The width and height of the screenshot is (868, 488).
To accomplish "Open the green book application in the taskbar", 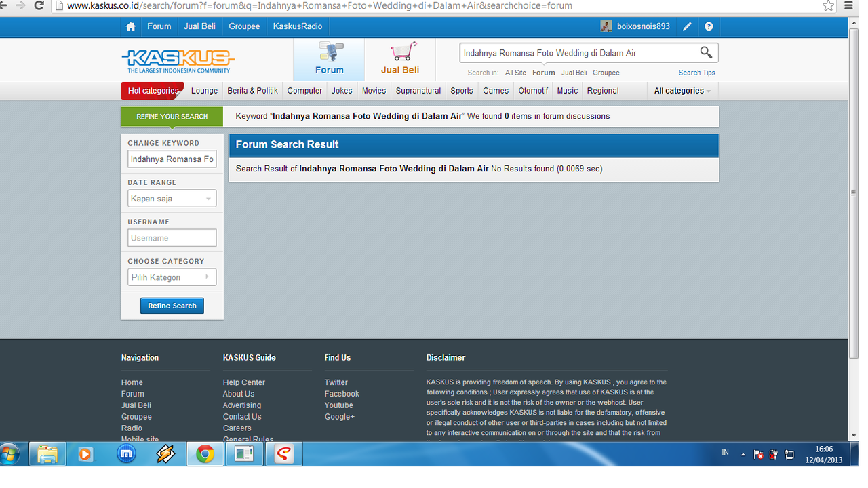I will click(x=244, y=454).
